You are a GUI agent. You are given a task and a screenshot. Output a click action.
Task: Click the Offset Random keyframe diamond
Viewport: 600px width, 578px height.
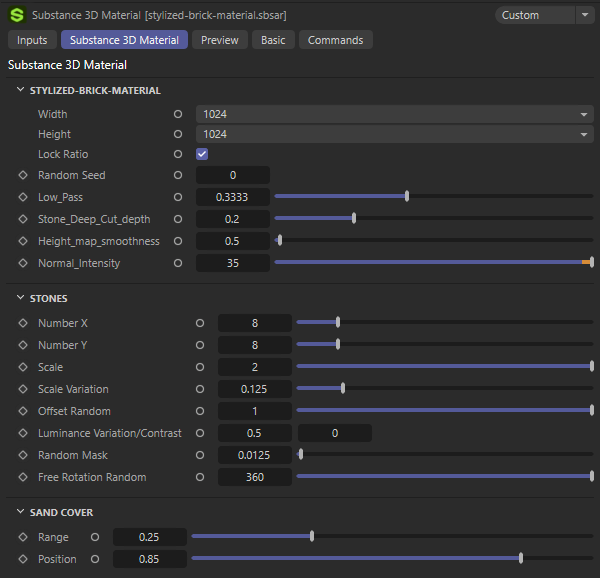[23, 411]
